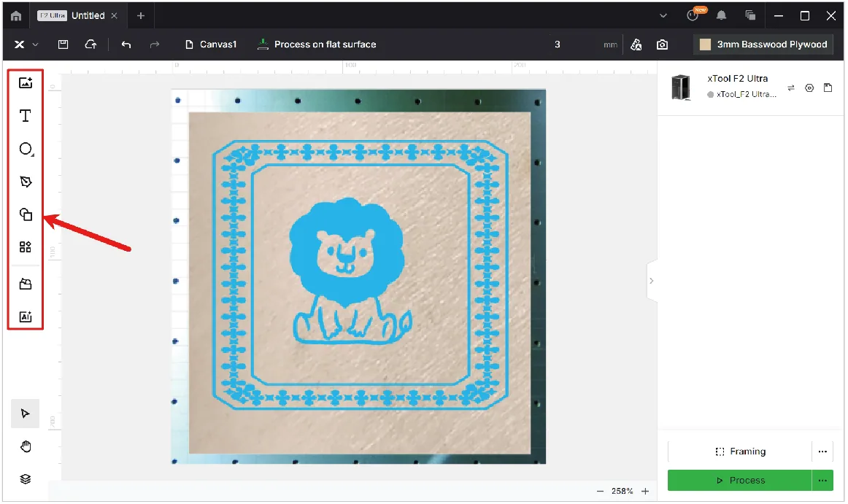Viewport: 848px width, 504px height.
Task: Click the Framing button
Action: pos(739,451)
